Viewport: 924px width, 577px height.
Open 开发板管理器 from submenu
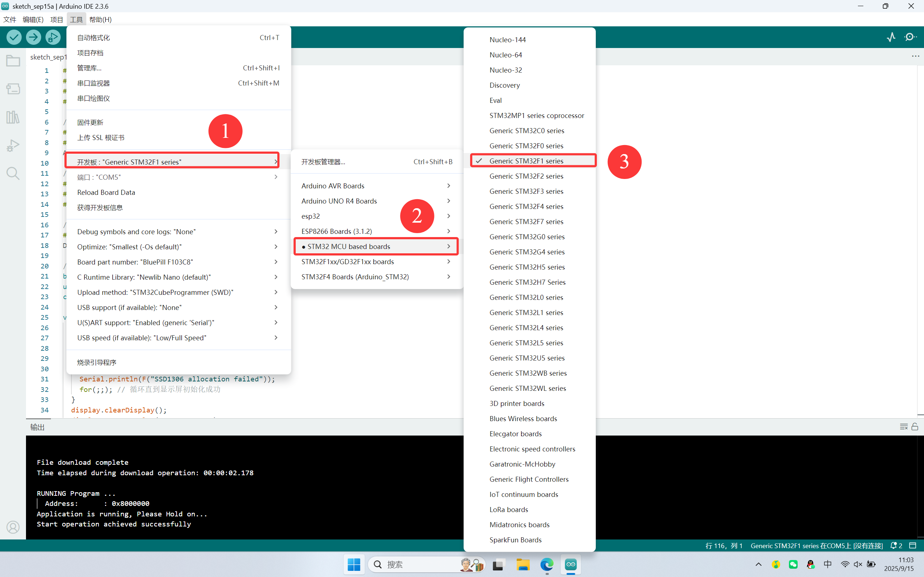tap(323, 162)
